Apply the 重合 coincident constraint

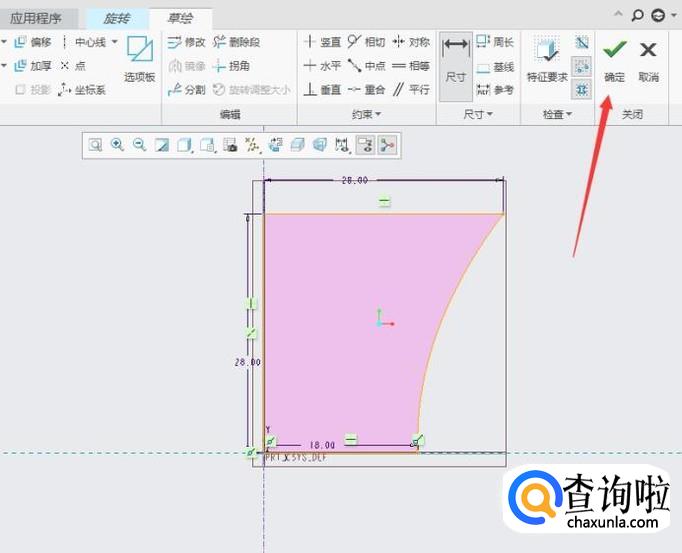[x=366, y=90]
